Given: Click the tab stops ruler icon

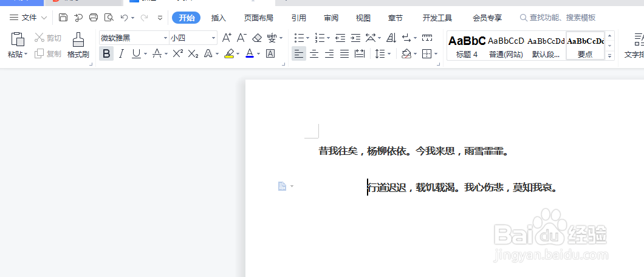Looking at the screenshot, I should [x=427, y=38].
